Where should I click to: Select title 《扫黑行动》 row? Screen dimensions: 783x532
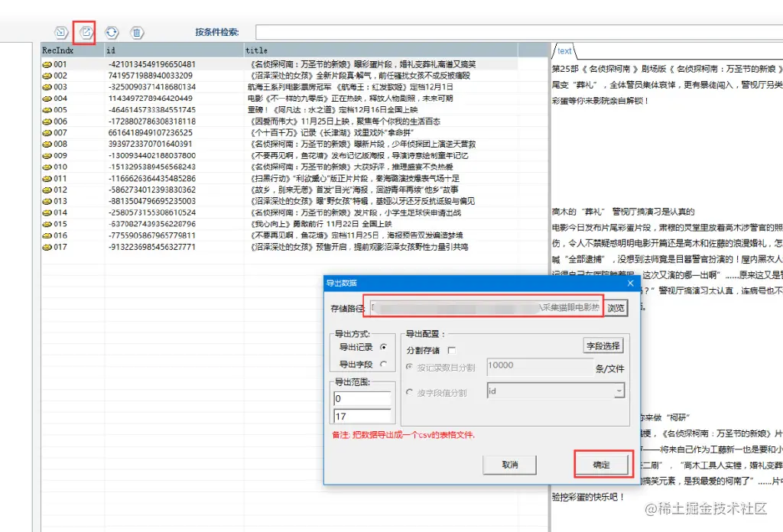(x=353, y=179)
